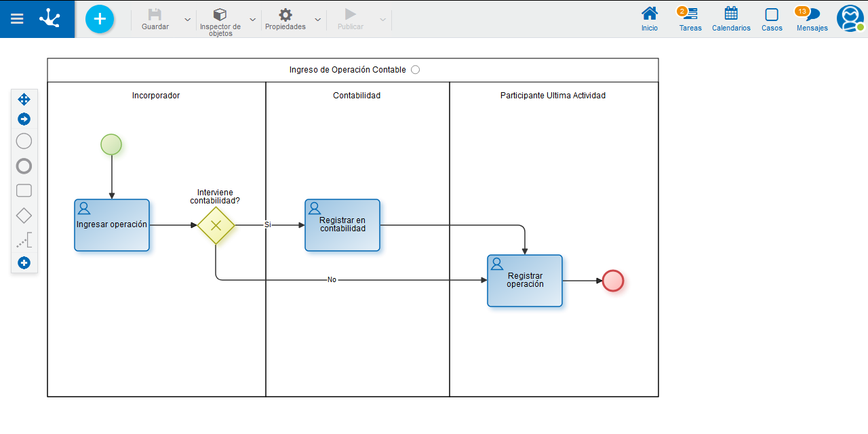This screenshot has width=868, height=434.
Task: Click the Participante Ultima Actividad lane header
Action: [553, 96]
